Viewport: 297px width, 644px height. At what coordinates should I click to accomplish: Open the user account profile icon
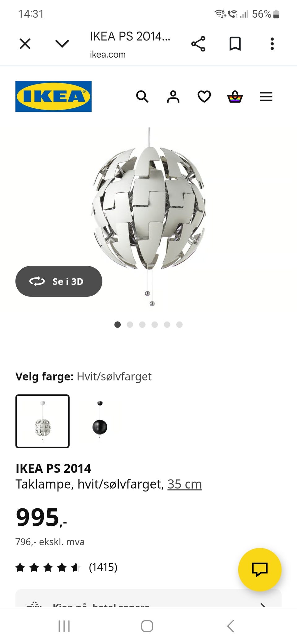pyautogui.click(x=173, y=97)
